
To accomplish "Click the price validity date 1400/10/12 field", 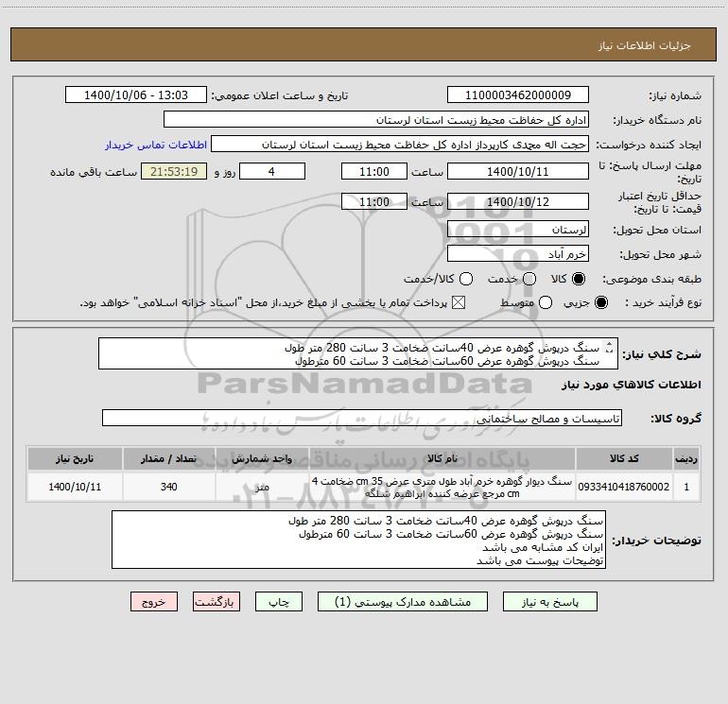I will (x=518, y=201).
